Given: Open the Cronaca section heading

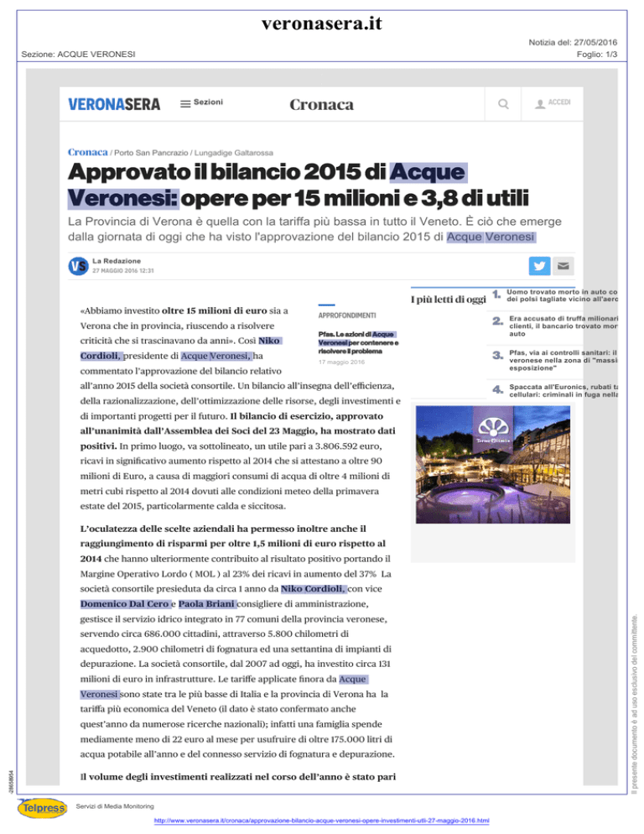Looking at the screenshot, I should pos(321,104).
